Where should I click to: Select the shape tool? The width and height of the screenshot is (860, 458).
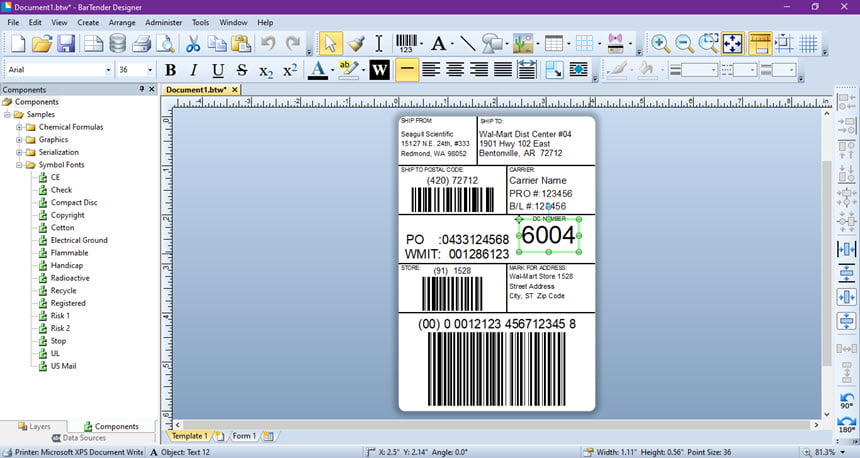click(x=491, y=43)
